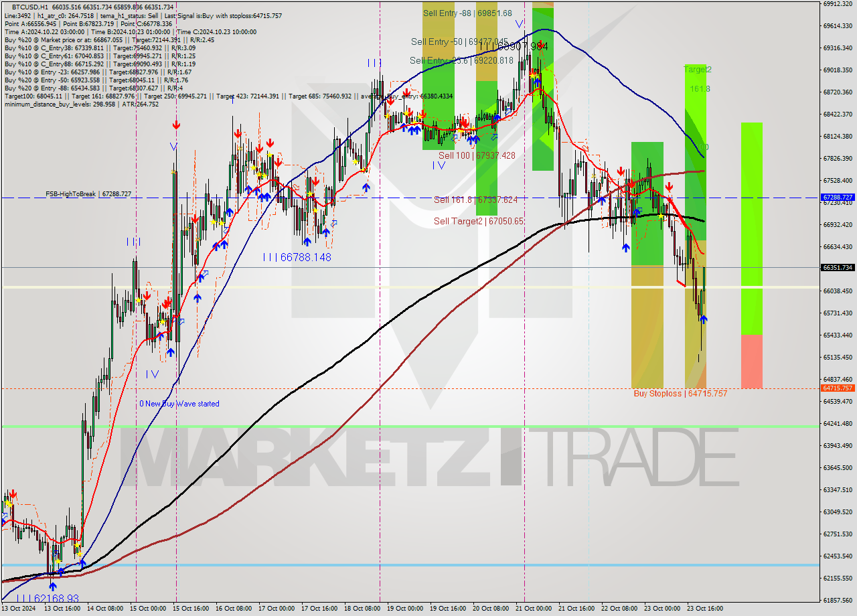Select the '23 Oct 16:00' time axis label
This screenshot has width=857, height=616.
705,609
